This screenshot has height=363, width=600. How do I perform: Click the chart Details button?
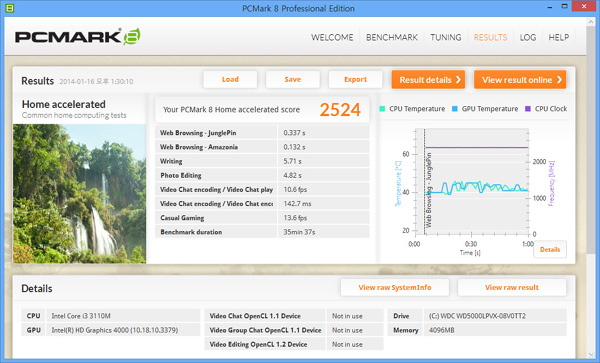click(550, 249)
